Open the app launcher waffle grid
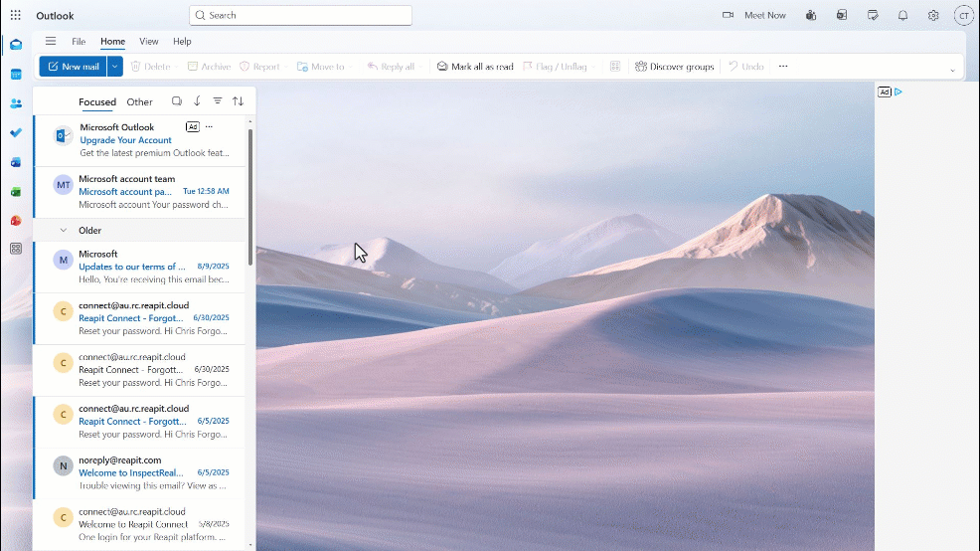The width and height of the screenshot is (980, 551). pyautogui.click(x=16, y=15)
